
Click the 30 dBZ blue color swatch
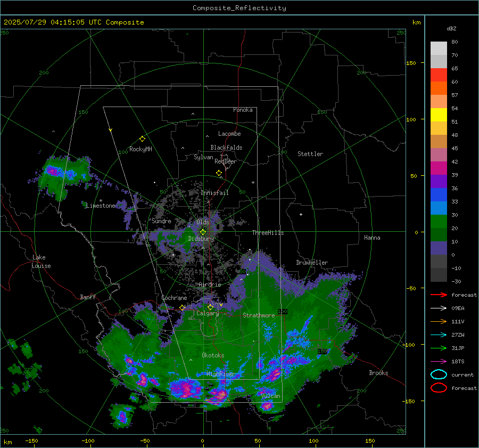(439, 208)
